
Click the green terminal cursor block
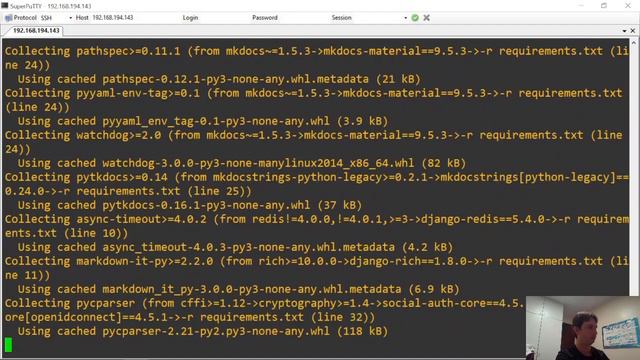9,345
